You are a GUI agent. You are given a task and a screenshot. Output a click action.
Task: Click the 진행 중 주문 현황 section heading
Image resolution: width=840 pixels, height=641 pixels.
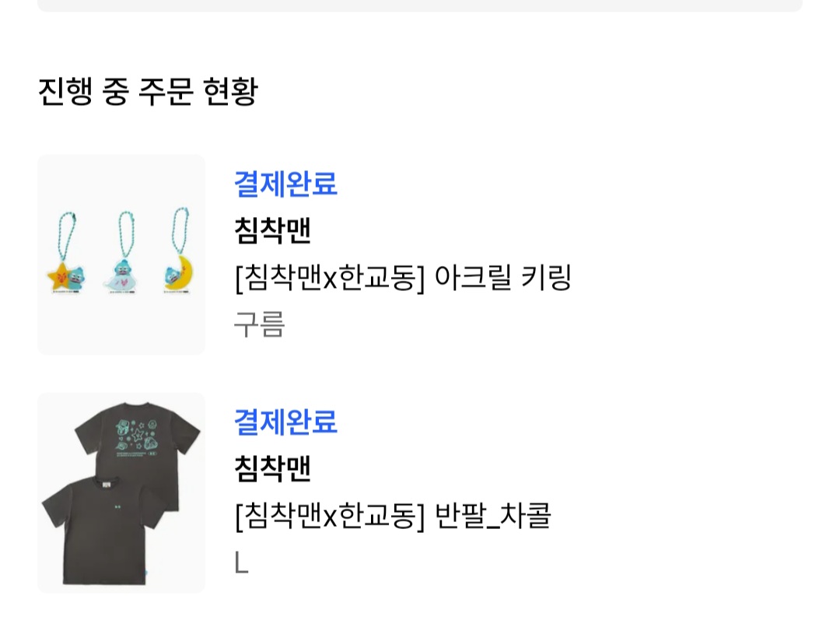[x=148, y=91]
